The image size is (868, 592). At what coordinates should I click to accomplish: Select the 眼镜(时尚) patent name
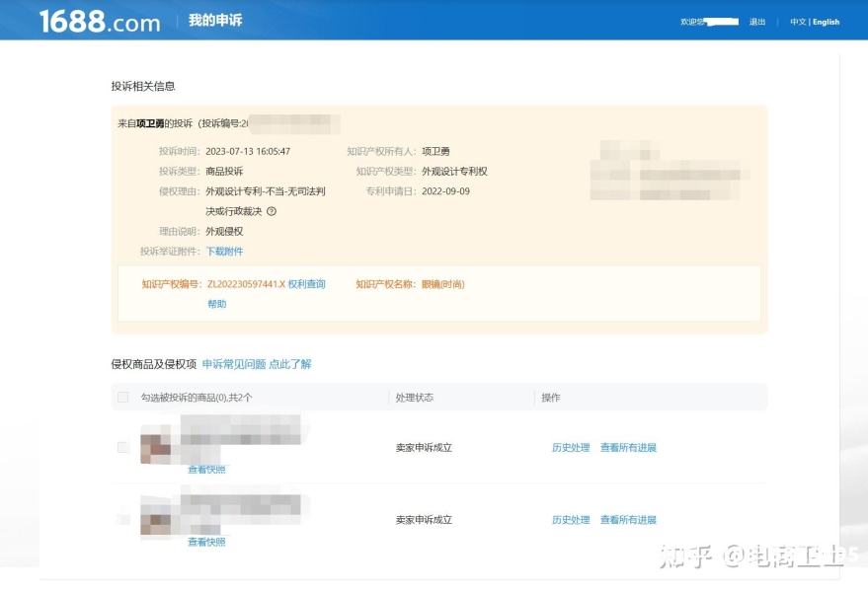click(442, 284)
